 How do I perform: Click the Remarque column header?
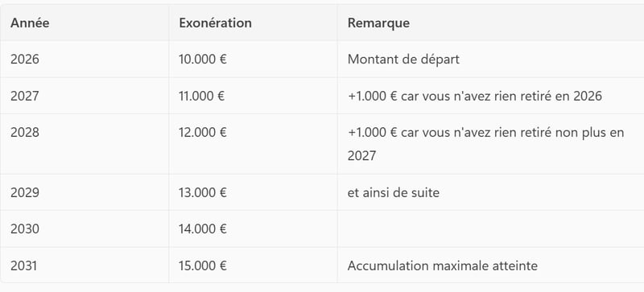(378, 23)
